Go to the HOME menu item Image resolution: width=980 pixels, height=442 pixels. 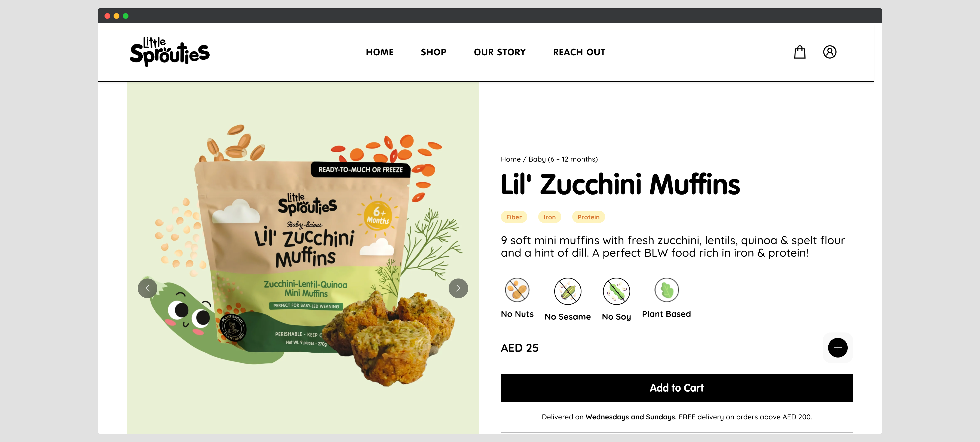(379, 52)
